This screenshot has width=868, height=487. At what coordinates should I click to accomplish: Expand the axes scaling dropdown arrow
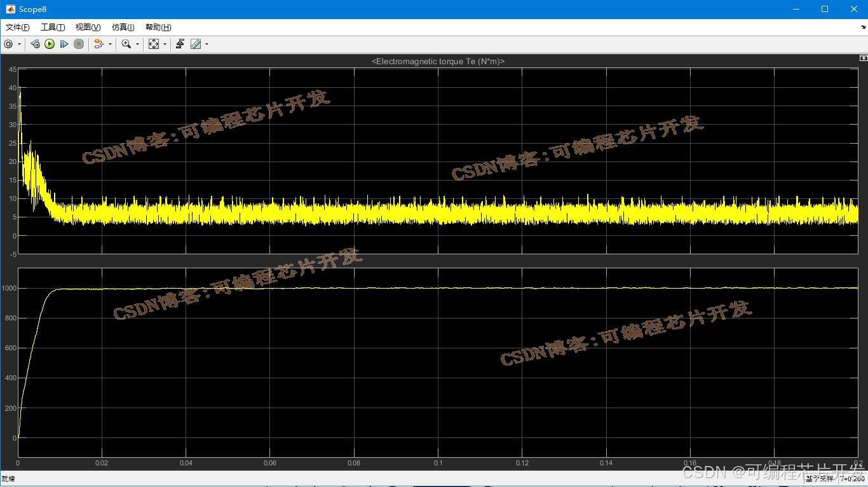point(165,44)
